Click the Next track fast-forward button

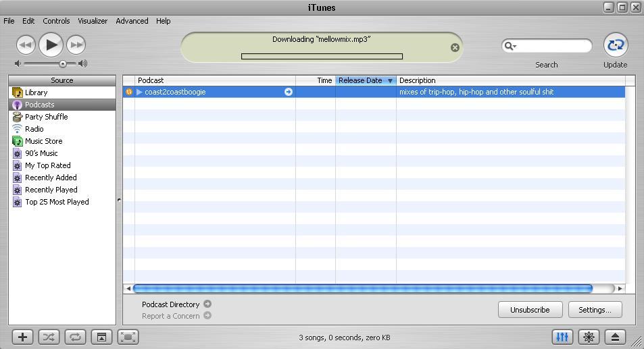76,45
